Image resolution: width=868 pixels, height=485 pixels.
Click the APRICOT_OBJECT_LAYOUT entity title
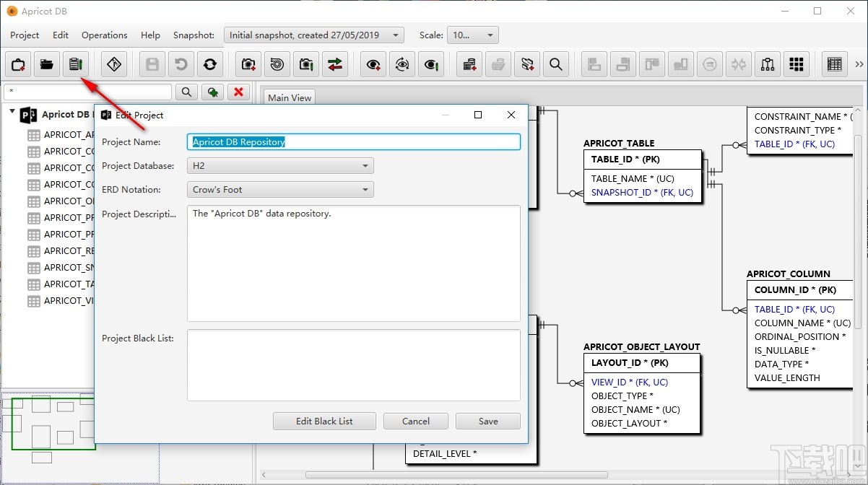[x=642, y=347]
